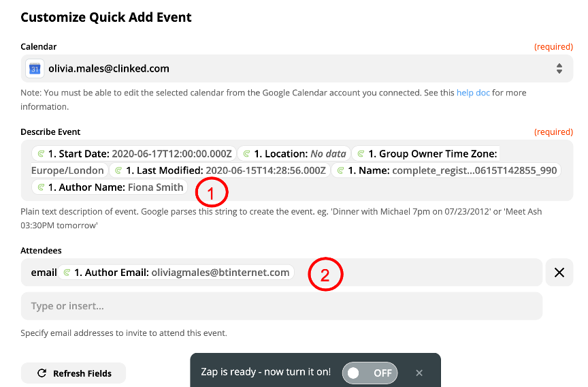Click the Google Calendar icon in Calendar field
The image size is (588, 387).
tap(35, 69)
